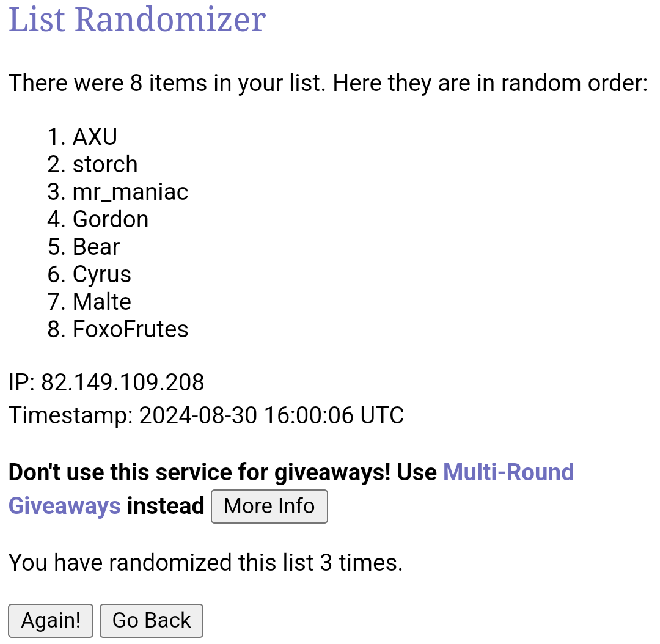This screenshot has width=660, height=644.
Task: Click the bold word 'instead'
Action: click(x=166, y=506)
